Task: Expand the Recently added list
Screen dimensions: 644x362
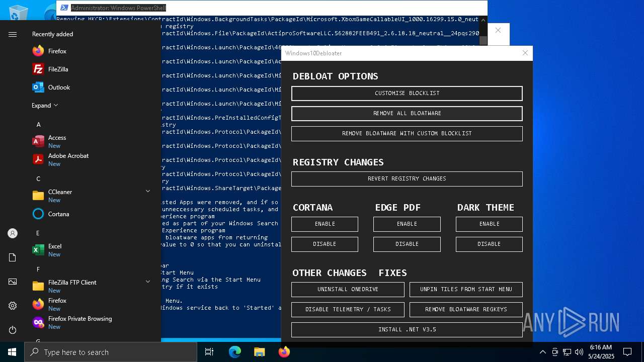Action: point(45,106)
